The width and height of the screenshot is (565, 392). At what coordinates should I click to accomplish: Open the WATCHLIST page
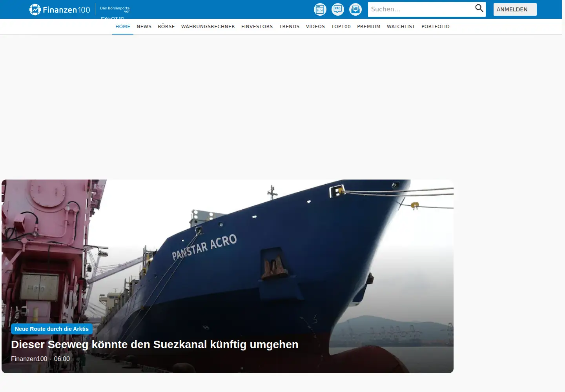point(401,27)
